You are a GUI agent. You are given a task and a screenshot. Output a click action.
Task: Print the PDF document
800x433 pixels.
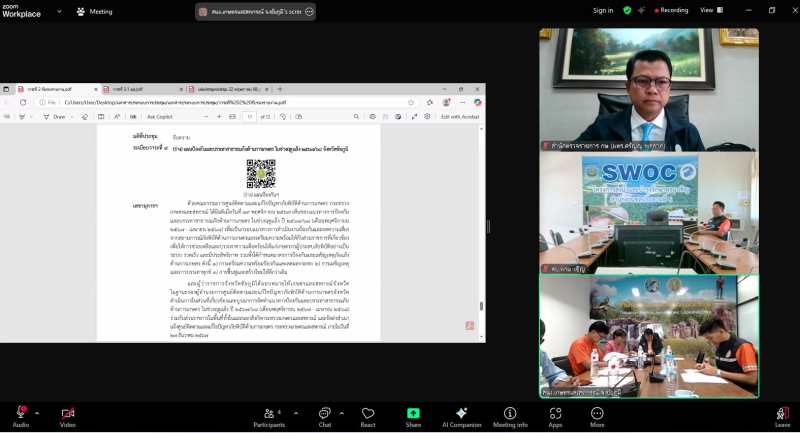click(x=372, y=117)
